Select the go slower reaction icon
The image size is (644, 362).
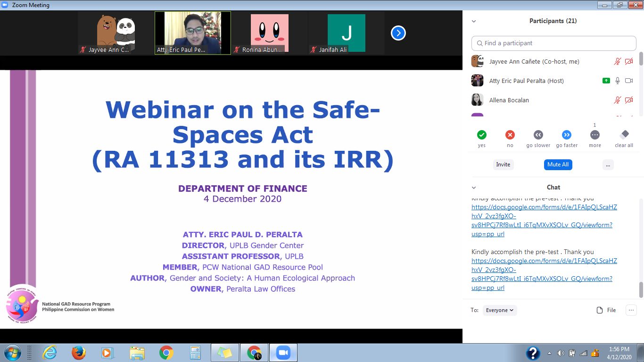(538, 135)
